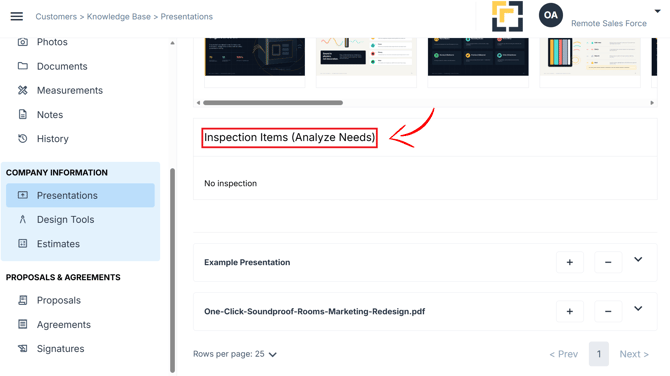Click the OA user avatar
Image resolution: width=670 pixels, height=376 pixels.
pos(550,15)
